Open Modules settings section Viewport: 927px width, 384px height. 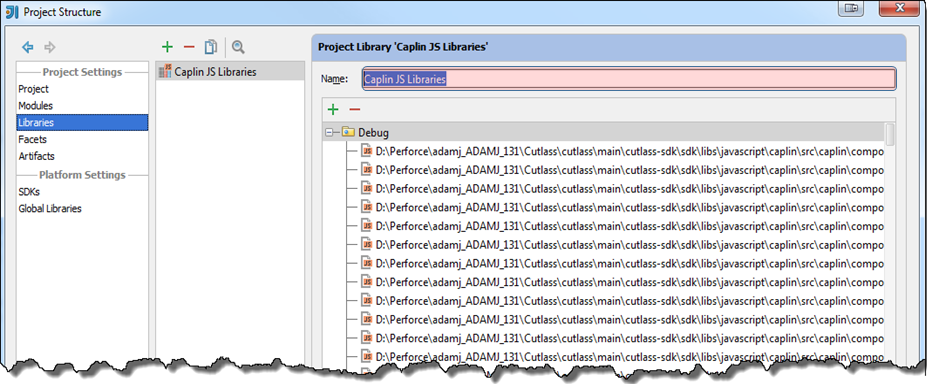pyautogui.click(x=35, y=106)
